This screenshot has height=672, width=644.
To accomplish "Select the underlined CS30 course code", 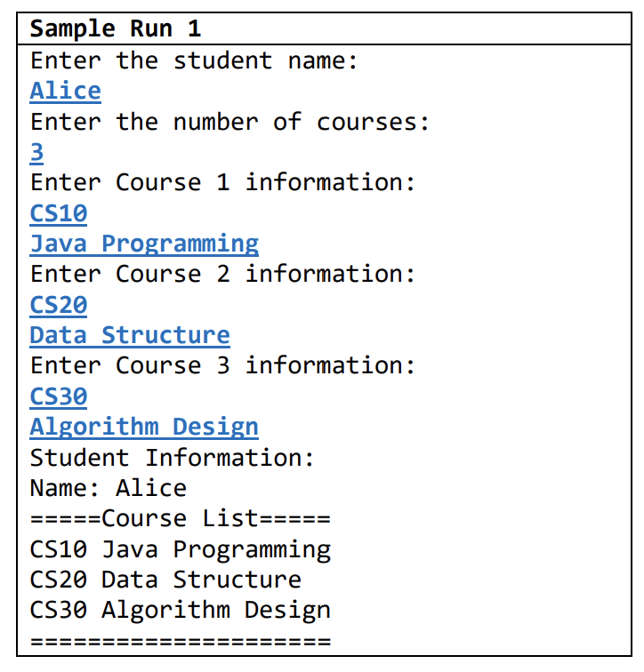I will [59, 396].
